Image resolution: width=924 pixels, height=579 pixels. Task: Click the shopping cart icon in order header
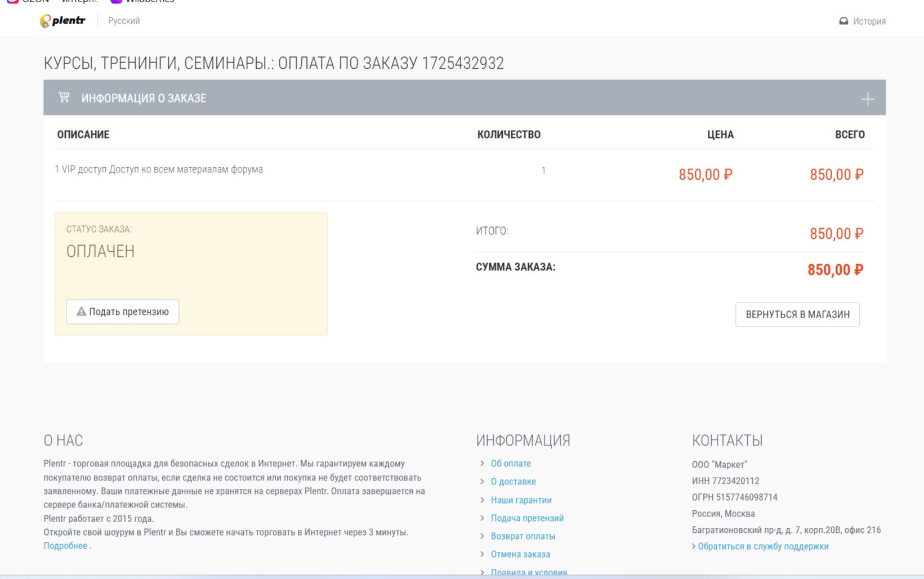tap(64, 97)
